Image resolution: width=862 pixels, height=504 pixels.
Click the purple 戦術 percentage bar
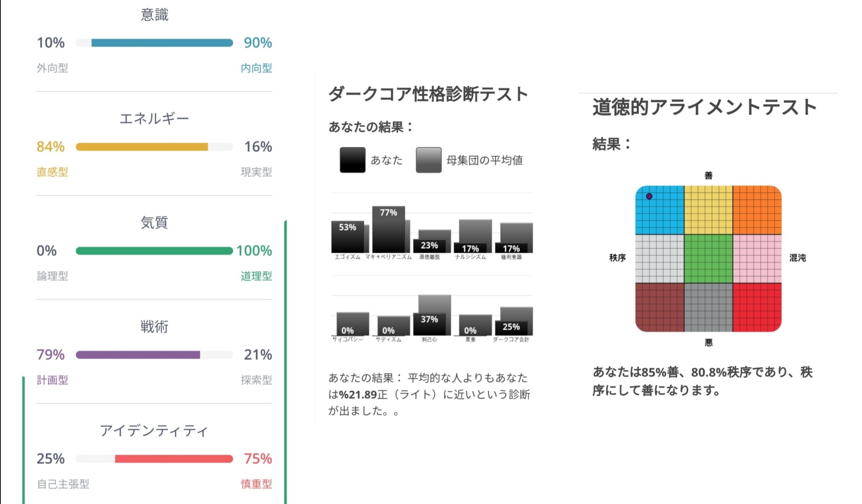(138, 355)
